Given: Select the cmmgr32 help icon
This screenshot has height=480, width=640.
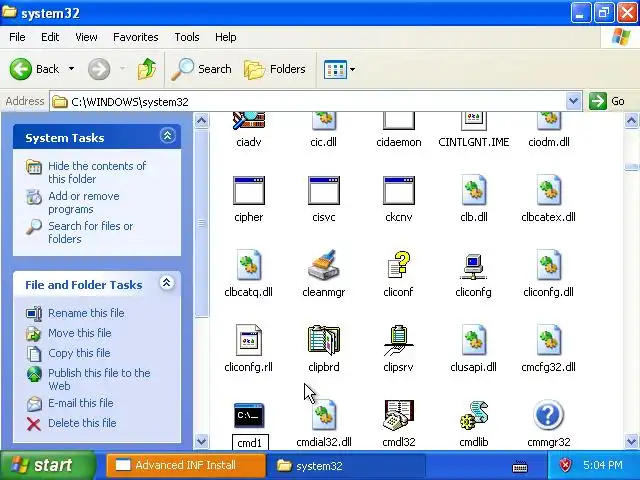Looking at the screenshot, I should pos(549,415).
